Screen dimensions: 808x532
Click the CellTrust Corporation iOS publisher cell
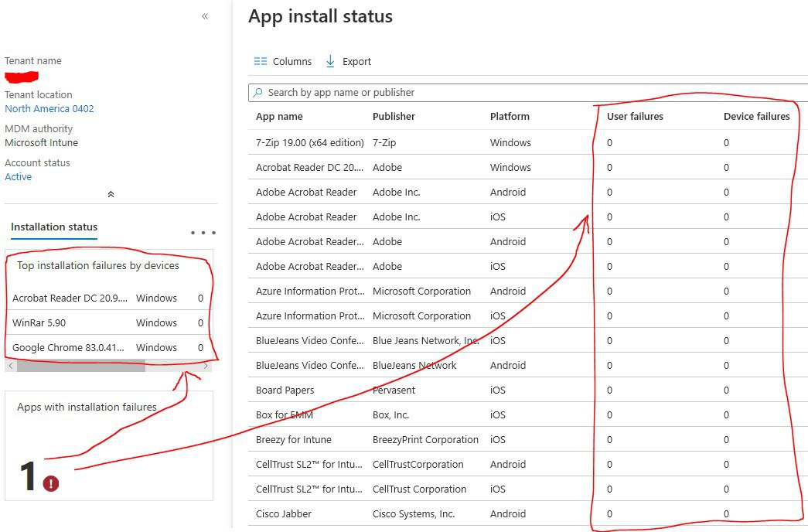(x=419, y=489)
